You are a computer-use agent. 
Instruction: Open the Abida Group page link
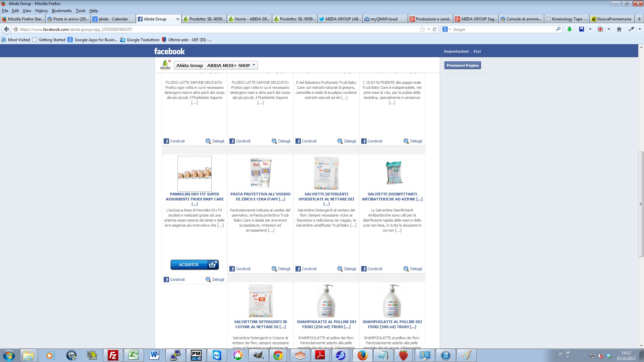tap(190, 65)
